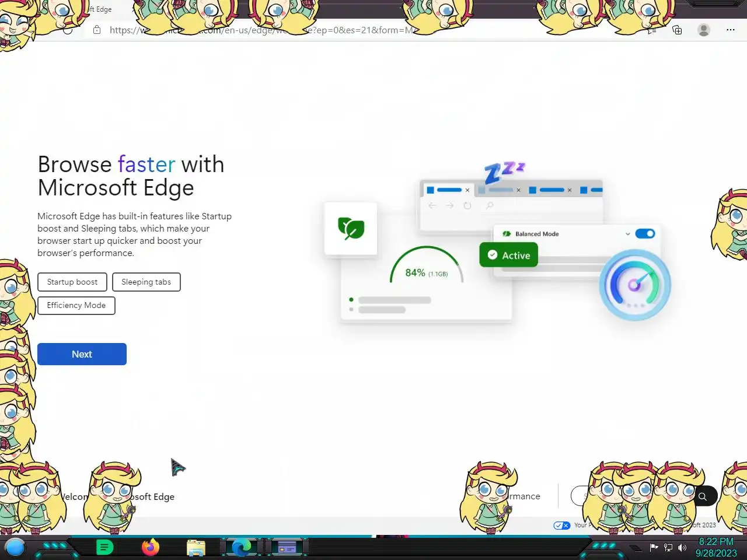Open the Collections icon in Edge toolbar
The width and height of the screenshot is (747, 560).
[x=677, y=30]
